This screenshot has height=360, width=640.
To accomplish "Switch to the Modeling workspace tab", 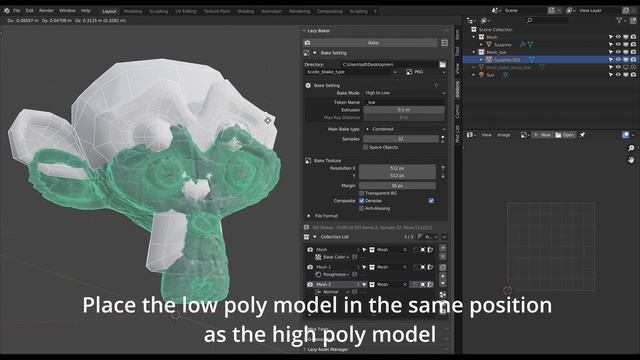I will click(133, 11).
